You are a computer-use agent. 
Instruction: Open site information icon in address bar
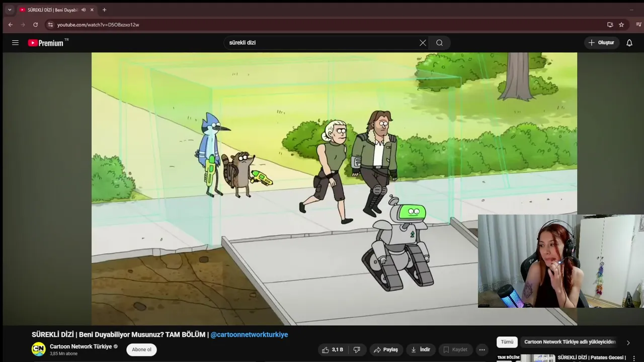(50, 25)
